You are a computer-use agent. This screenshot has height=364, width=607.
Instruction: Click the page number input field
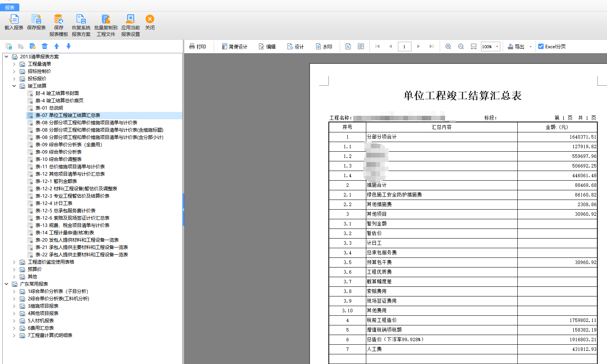[405, 47]
